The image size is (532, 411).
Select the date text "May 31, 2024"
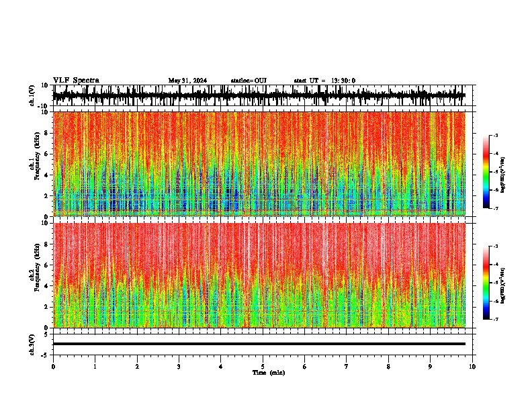pos(187,81)
